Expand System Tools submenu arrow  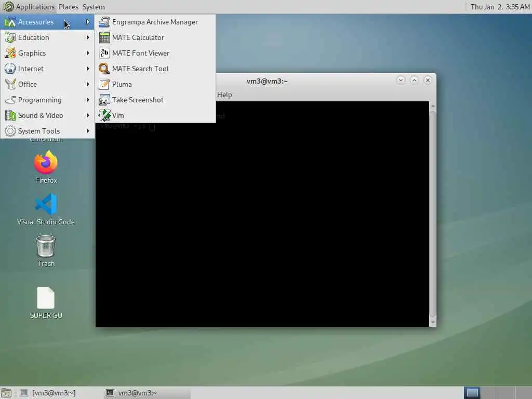(88, 131)
